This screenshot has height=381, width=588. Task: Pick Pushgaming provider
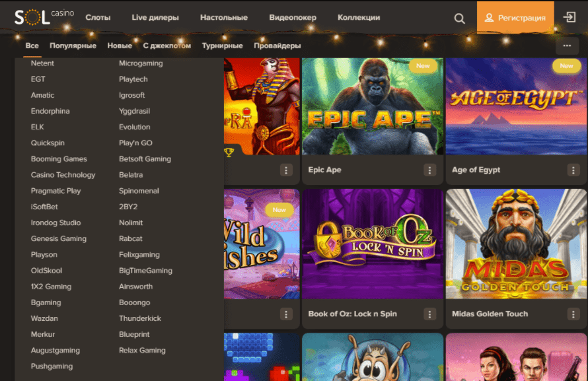point(52,366)
